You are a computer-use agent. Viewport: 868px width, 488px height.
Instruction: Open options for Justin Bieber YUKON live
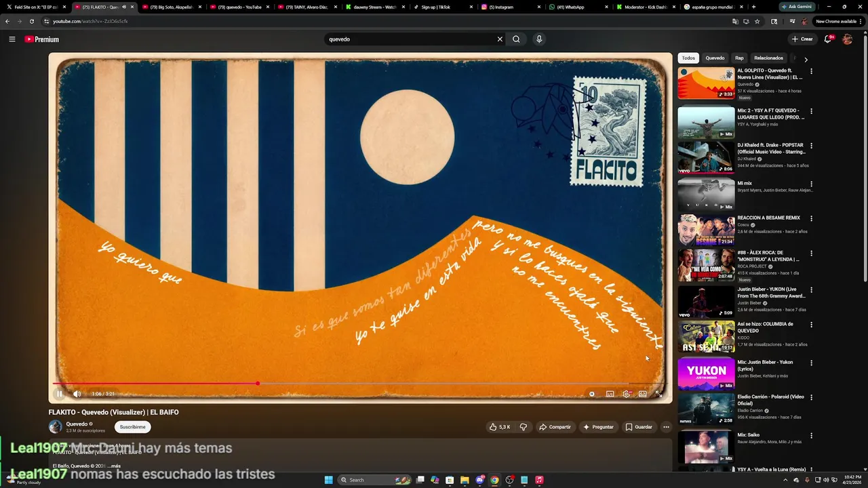[x=811, y=290]
